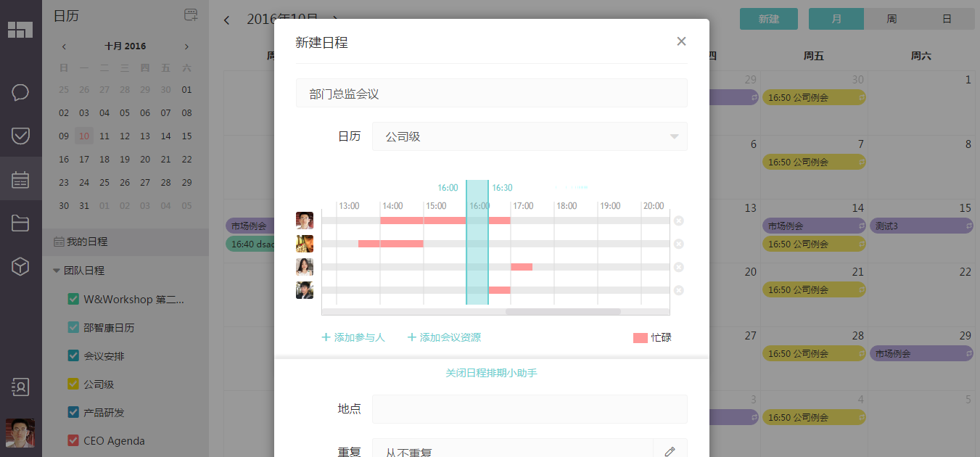The image size is (980, 457).
Task: Select date 15 in mini calendar
Action: pyautogui.click(x=186, y=136)
